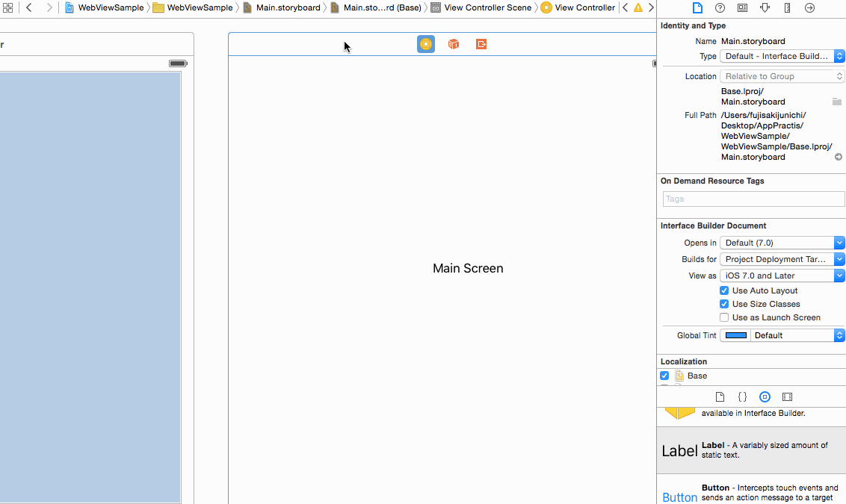The image size is (846, 504).
Task: Select the Exit icon in scene dock
Action: tap(481, 44)
